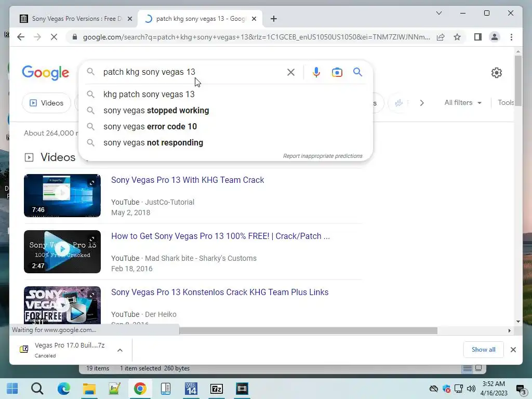Open the search Tools menu
The image size is (532, 399).
(x=506, y=102)
